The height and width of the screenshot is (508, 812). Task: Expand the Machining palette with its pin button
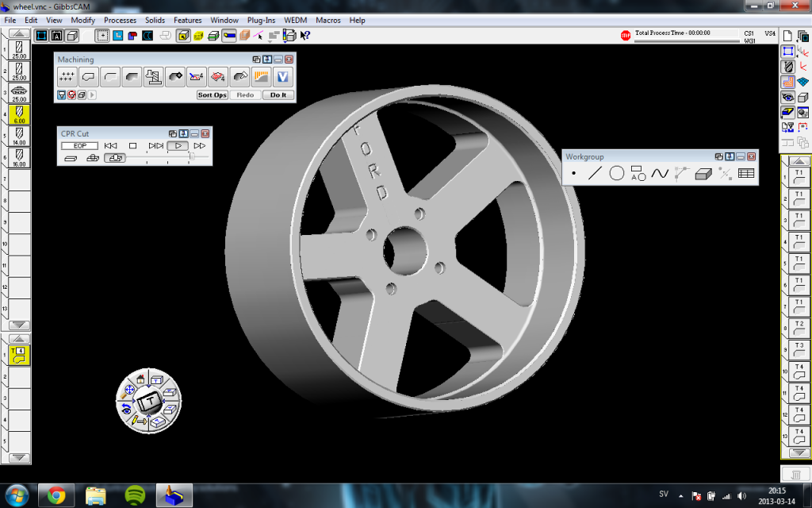click(268, 59)
